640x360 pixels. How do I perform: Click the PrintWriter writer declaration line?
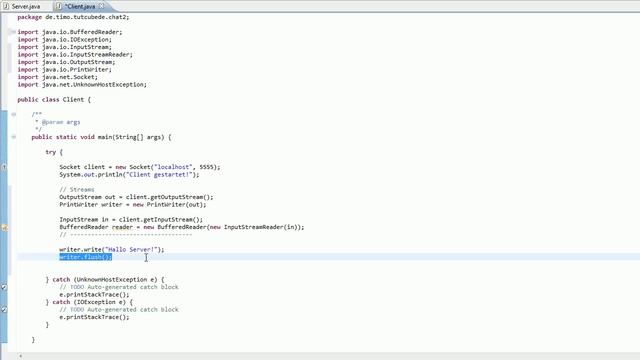pyautogui.click(x=133, y=204)
